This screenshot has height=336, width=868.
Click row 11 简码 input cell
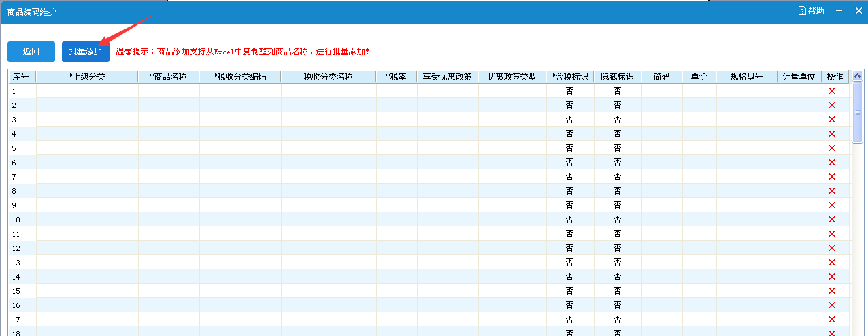pyautogui.click(x=662, y=234)
